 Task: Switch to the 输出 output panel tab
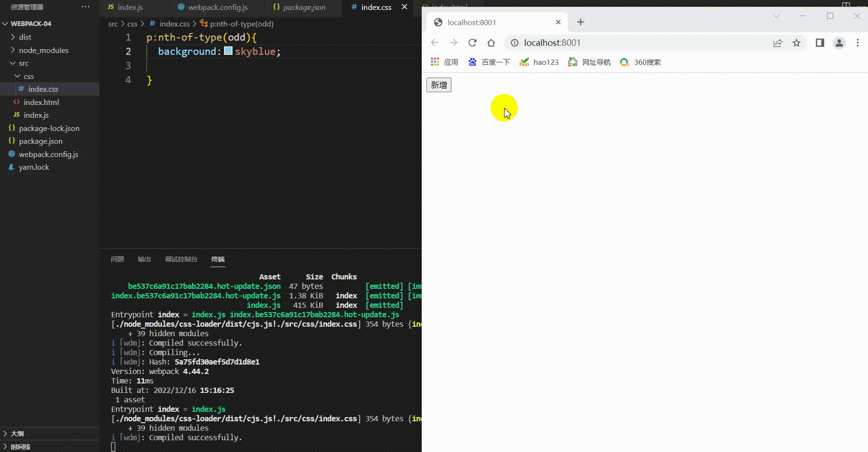144,259
